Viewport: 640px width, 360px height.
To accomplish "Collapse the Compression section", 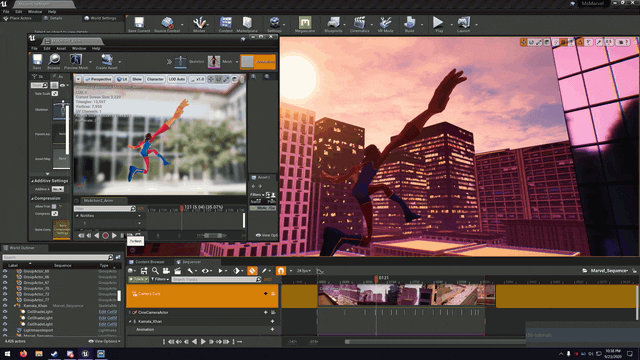I will 32,198.
